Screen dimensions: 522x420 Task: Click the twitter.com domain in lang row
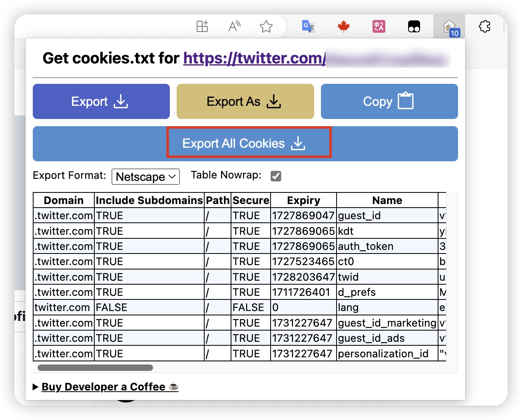[x=64, y=307]
